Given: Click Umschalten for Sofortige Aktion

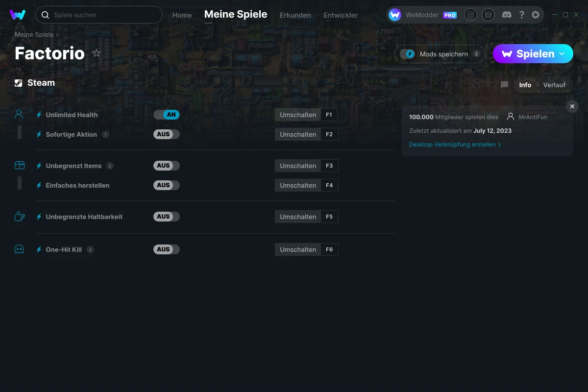Looking at the screenshot, I should (298, 134).
